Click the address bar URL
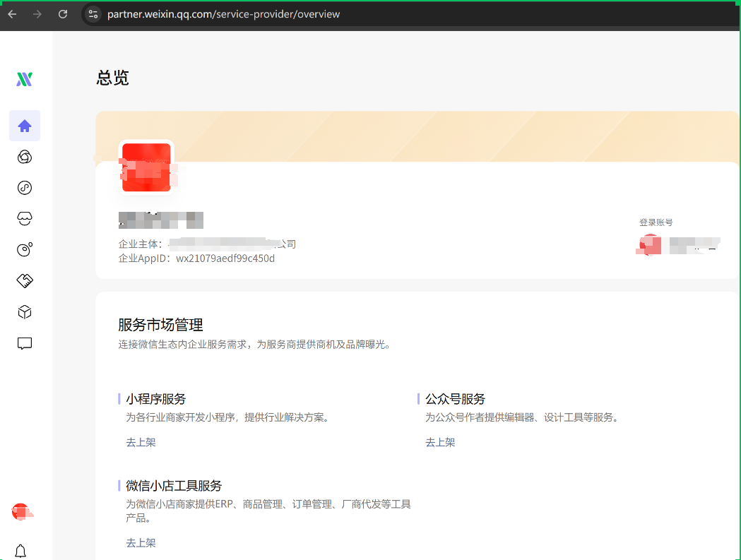Screen dimensions: 741x560 [x=223, y=14]
